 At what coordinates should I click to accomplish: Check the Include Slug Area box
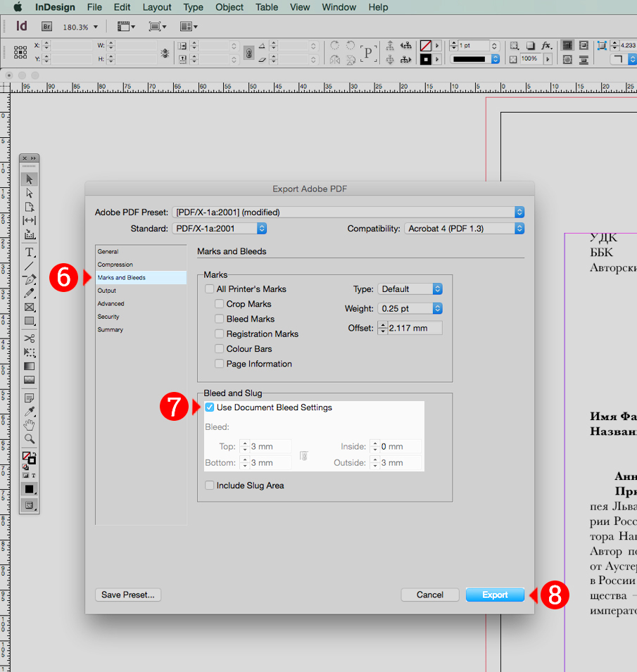[x=209, y=485]
